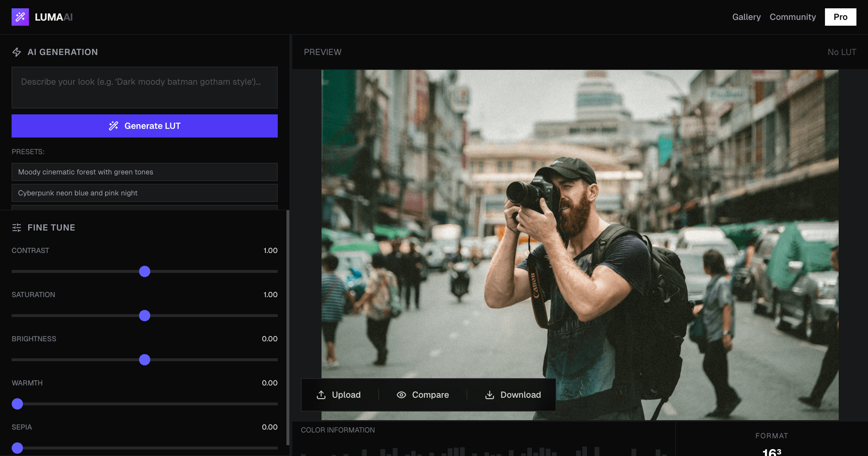Toggle the Compare preview mode

coord(422,394)
